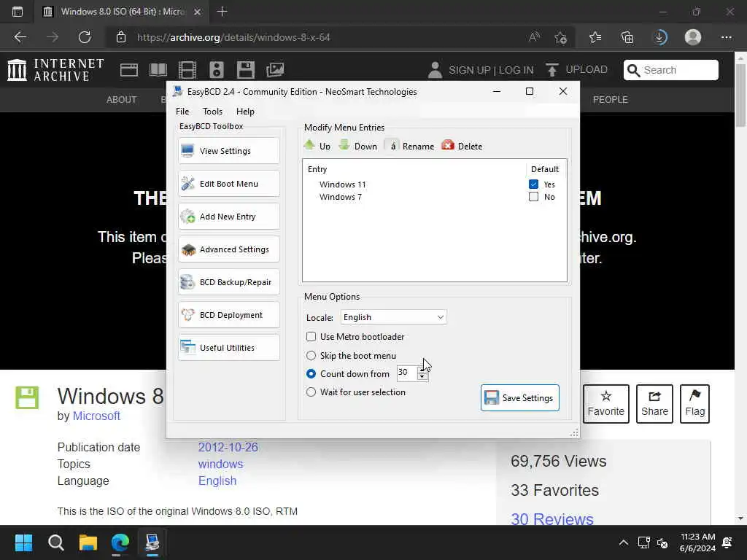The width and height of the screenshot is (747, 560).
Task: Open the Locale dropdown
Action: [x=393, y=317]
